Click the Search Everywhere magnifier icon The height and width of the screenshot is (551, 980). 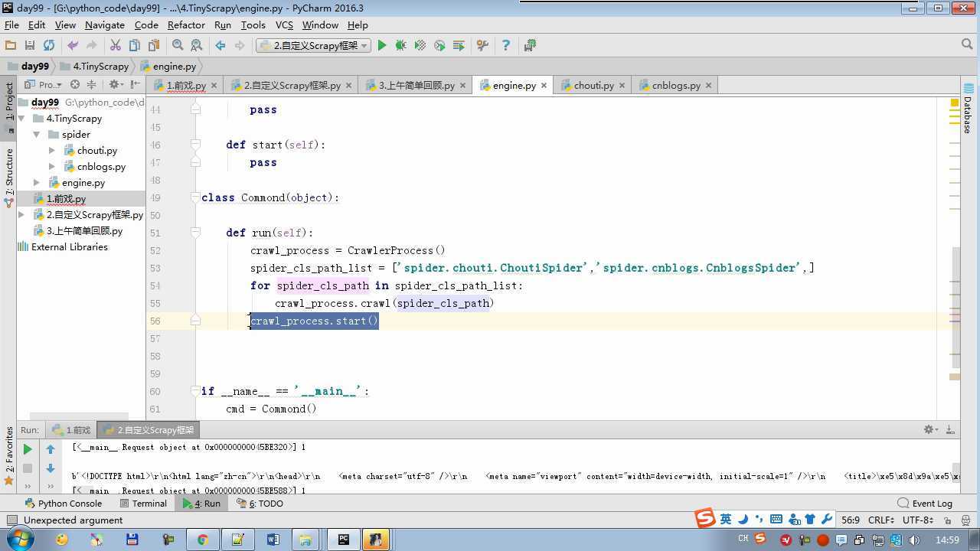[x=966, y=45]
